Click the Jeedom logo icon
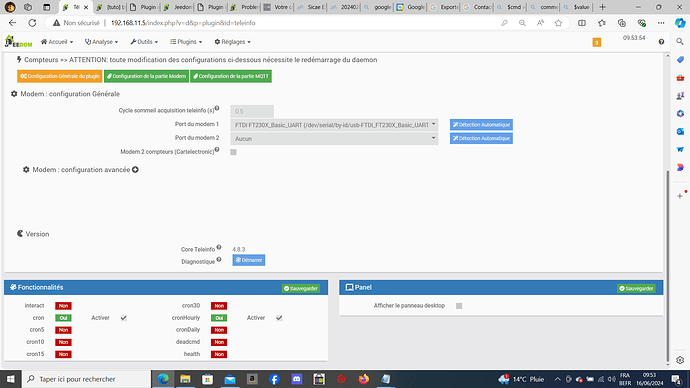This screenshot has width=690, height=388. click(18, 42)
